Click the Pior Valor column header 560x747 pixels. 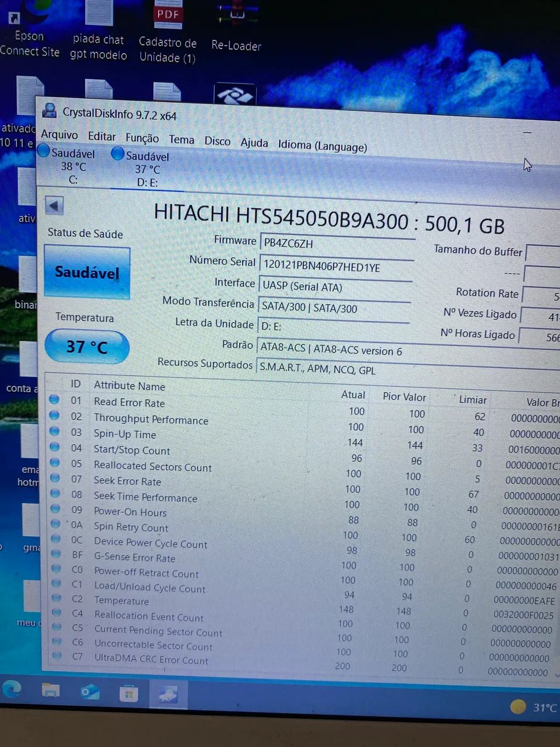click(404, 397)
